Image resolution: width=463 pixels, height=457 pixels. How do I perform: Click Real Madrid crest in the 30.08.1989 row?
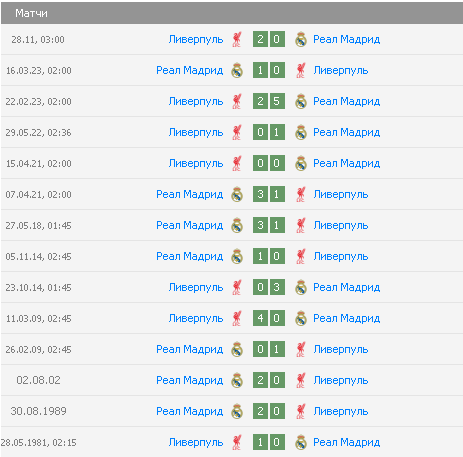(237, 411)
